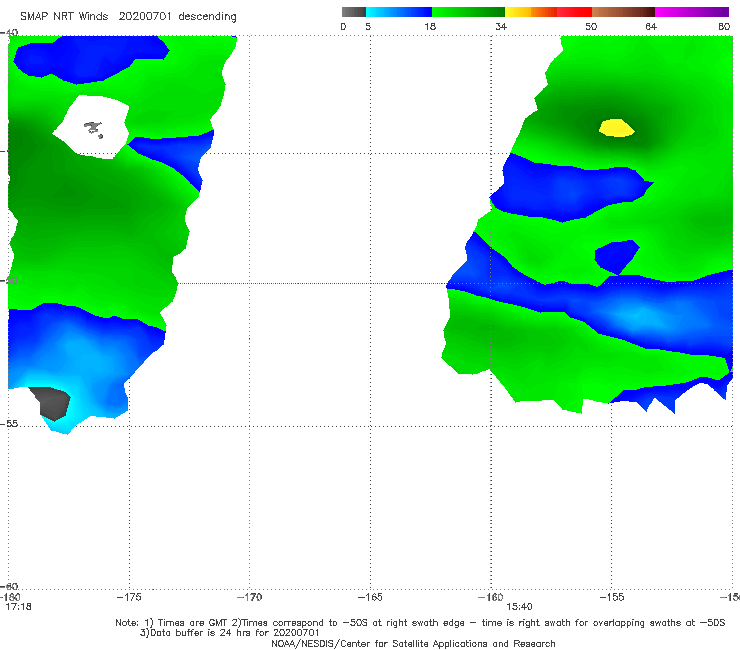Click the cyan-to-blue 5-18 color bar segment
Screen dimensions: 740x650
click(x=399, y=12)
